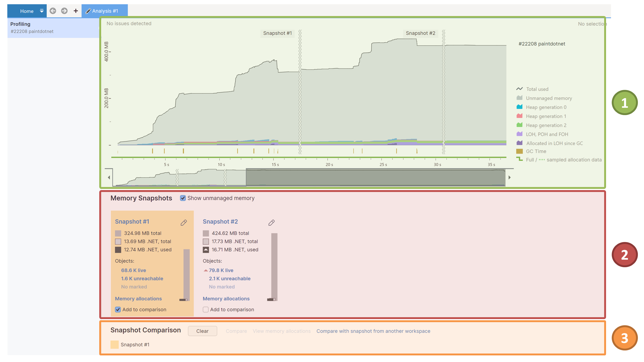This screenshot has height=362, width=644.
Task: Click the pencil icon to rename Snapshot #1
Action: (184, 222)
